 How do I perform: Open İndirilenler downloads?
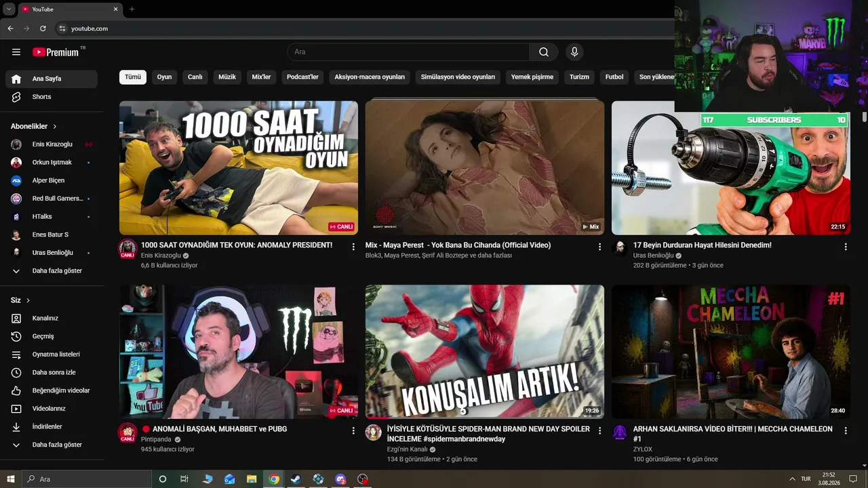(52, 427)
